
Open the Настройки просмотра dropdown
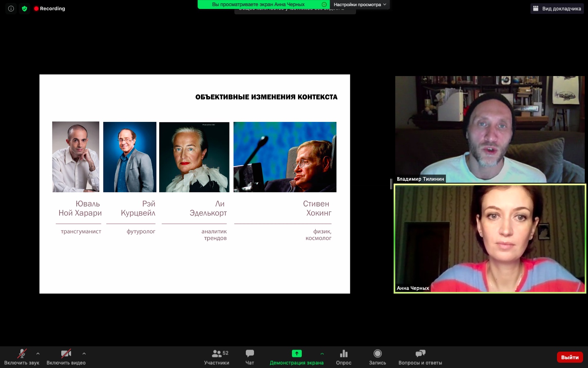359,4
